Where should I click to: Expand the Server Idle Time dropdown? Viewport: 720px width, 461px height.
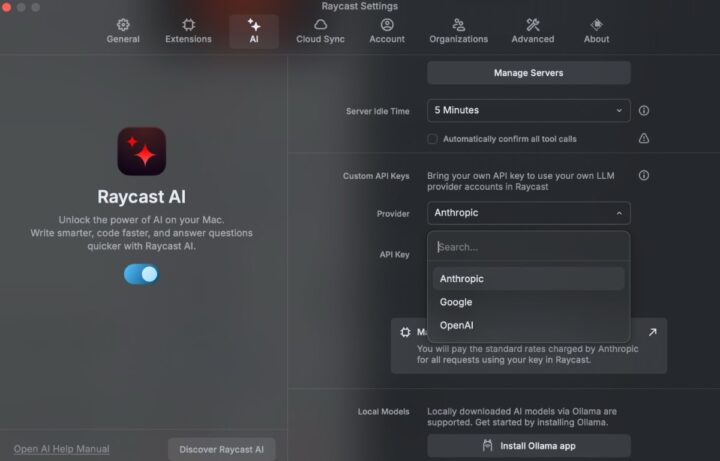pos(528,111)
